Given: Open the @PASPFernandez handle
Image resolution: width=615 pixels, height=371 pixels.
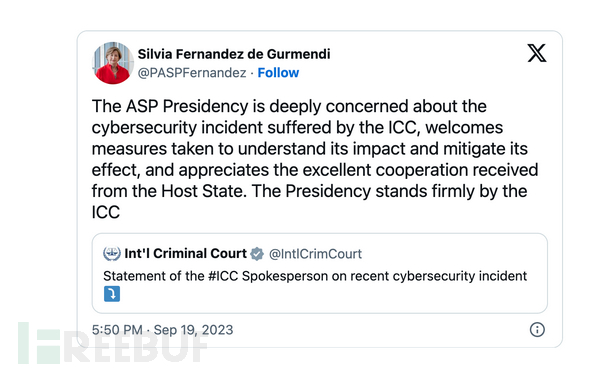Looking at the screenshot, I should [192, 73].
